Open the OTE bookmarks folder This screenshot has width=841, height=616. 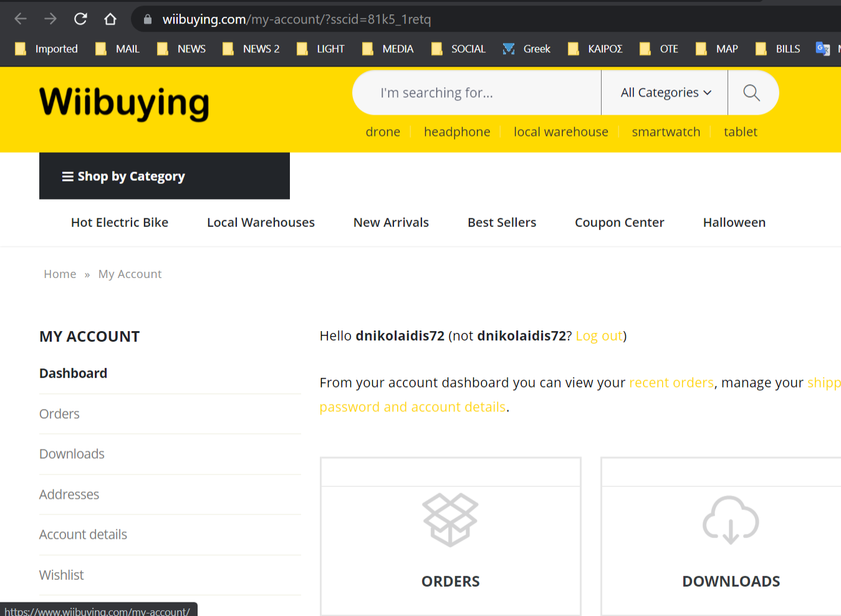(x=659, y=49)
